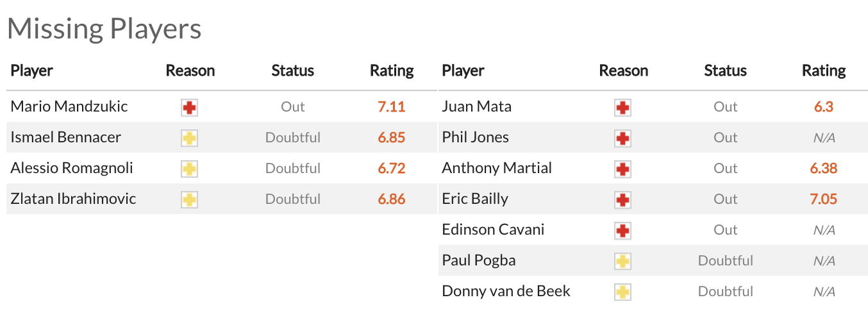868x318 pixels.
Task: Click yellow doubtful icon for Ismael Bennacer
Action: click(189, 138)
